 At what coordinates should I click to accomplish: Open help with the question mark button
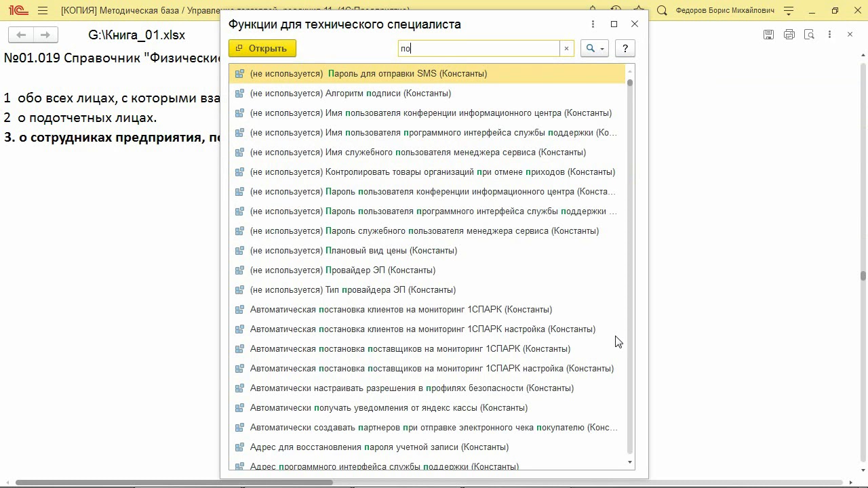click(x=625, y=48)
